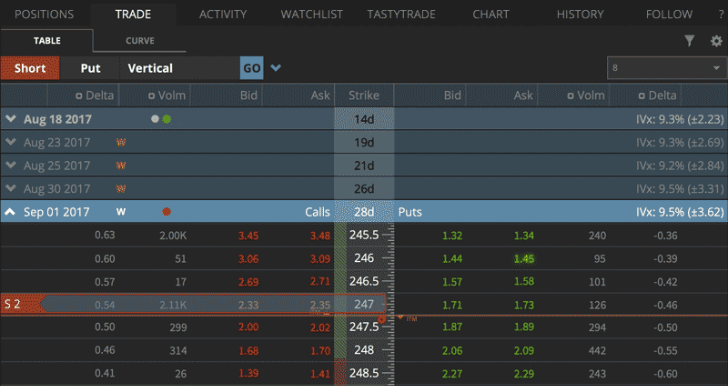Click the IVx 9.5% (±3.62) value
The image size is (728, 386).
680,212
